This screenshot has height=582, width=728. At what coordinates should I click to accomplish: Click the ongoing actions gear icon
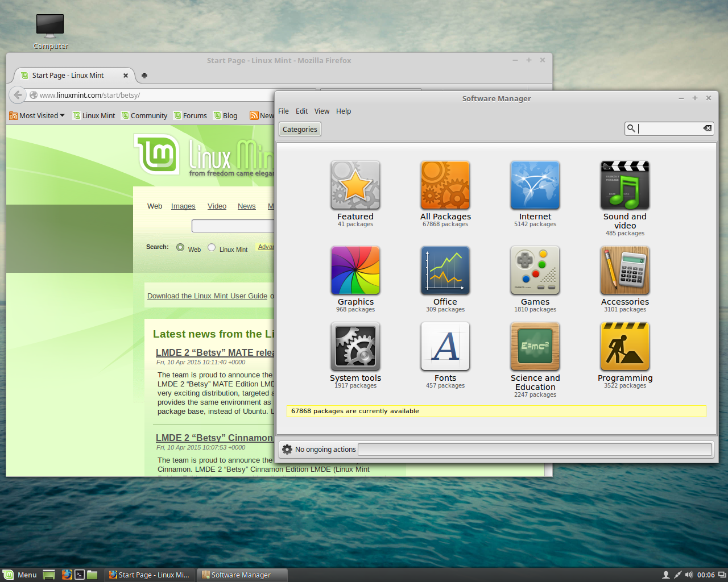click(x=287, y=450)
